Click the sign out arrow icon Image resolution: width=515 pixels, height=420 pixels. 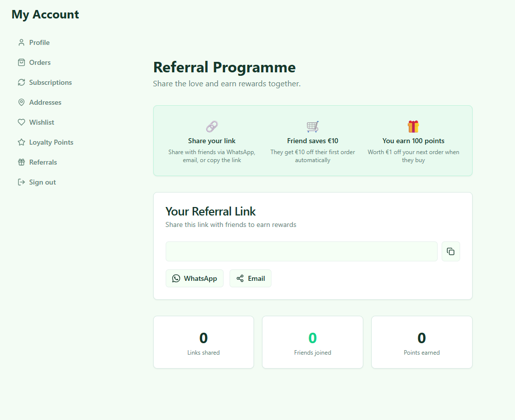21,182
